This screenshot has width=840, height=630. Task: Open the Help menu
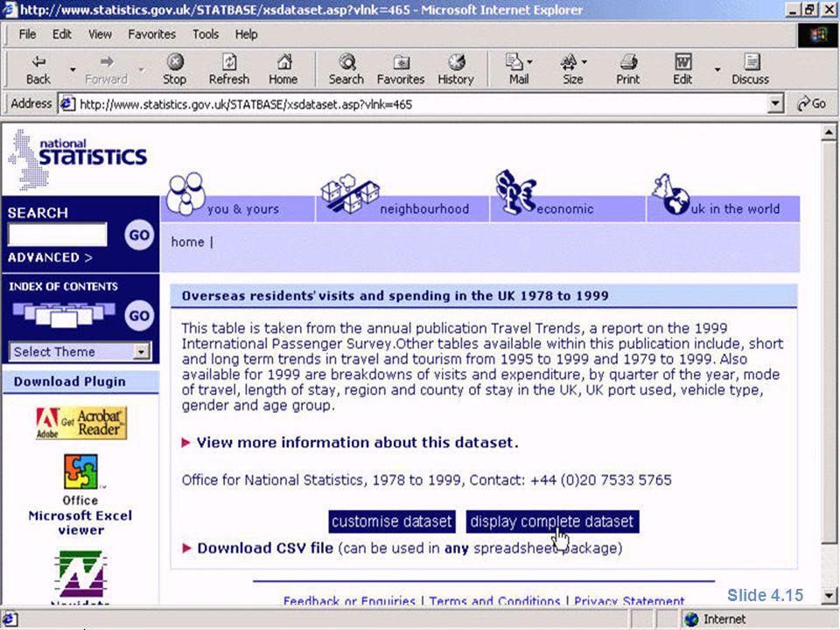click(247, 34)
